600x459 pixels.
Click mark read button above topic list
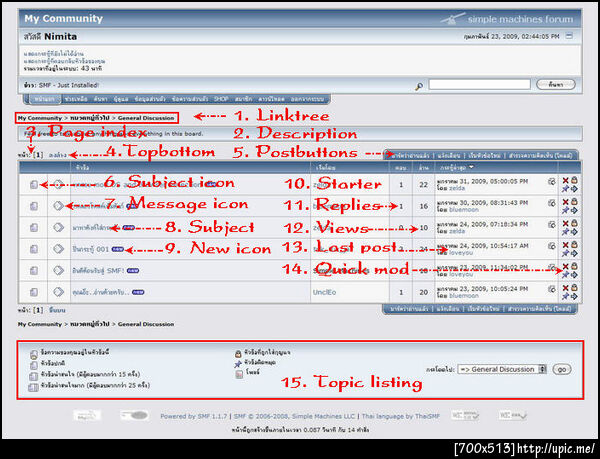click(411, 156)
